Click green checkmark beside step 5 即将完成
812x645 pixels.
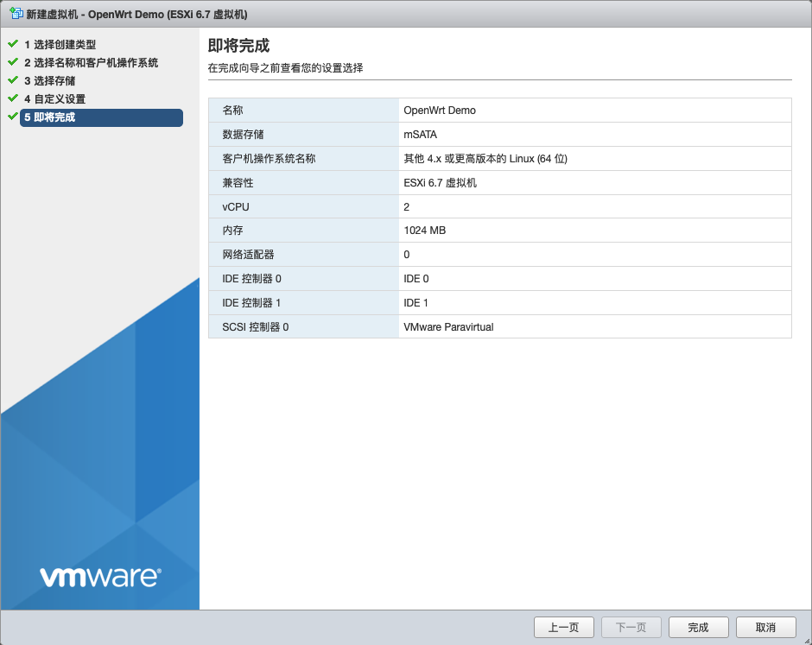(x=13, y=116)
